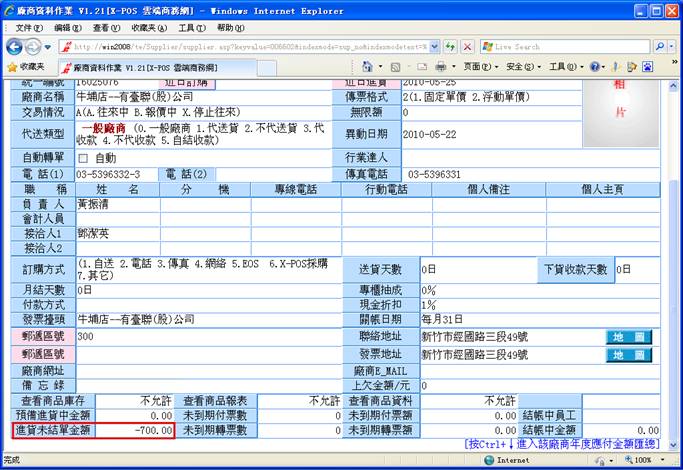Click the Stop loading icon
The height and width of the screenshot is (470, 683).
(x=466, y=47)
